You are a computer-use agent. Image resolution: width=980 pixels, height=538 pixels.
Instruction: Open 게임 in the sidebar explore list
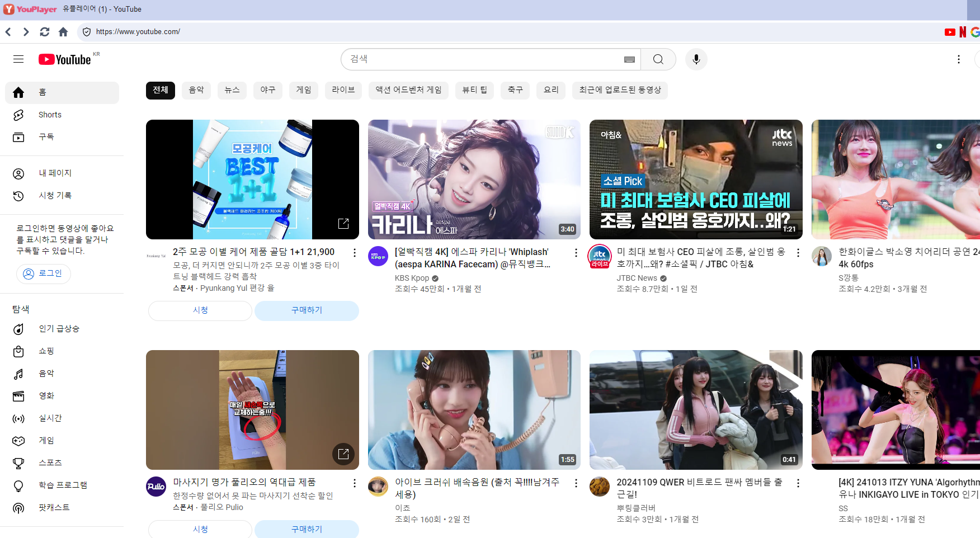coord(62,441)
